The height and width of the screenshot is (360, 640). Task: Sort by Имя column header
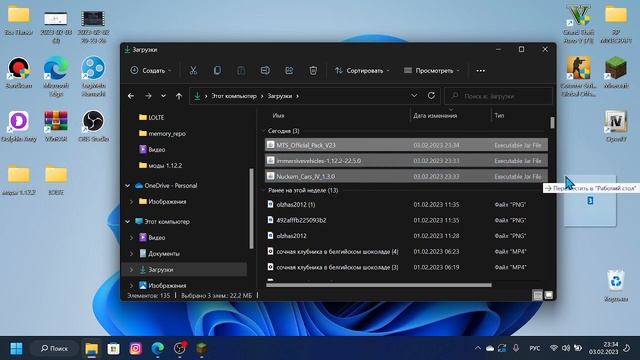click(x=278, y=116)
